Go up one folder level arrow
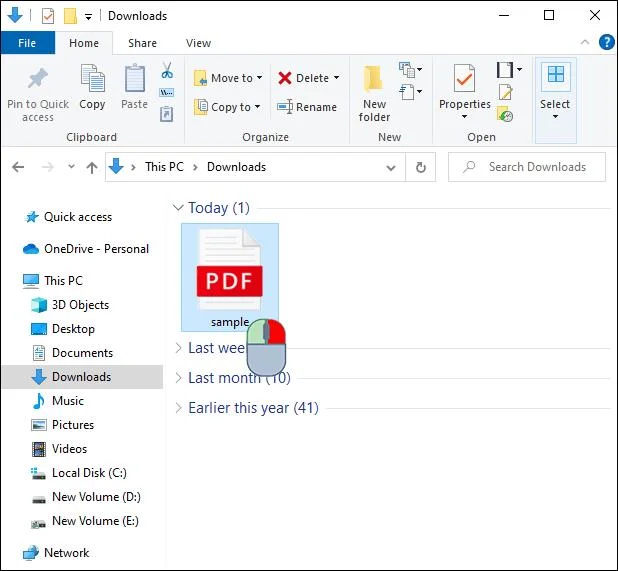This screenshot has height=571, width=618. pos(92,167)
